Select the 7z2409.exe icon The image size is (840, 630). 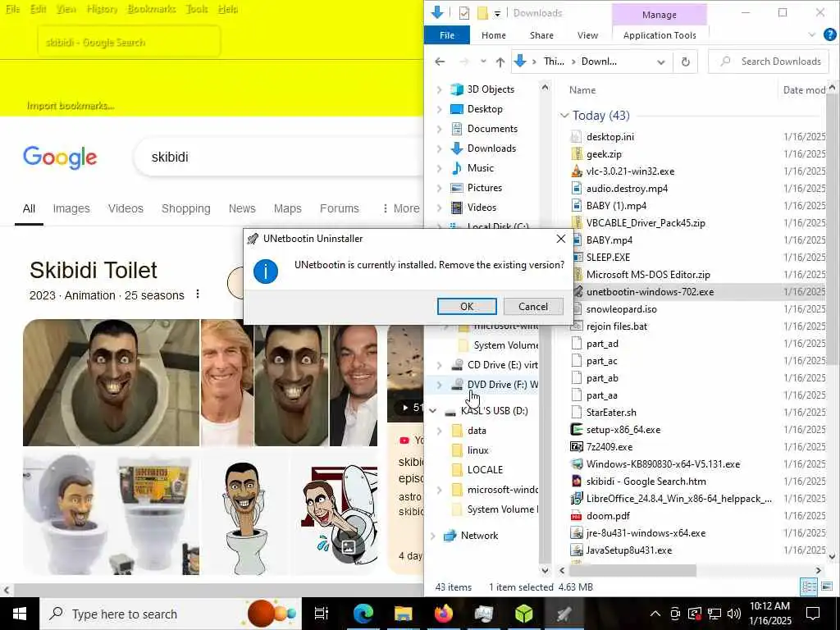tap(577, 447)
